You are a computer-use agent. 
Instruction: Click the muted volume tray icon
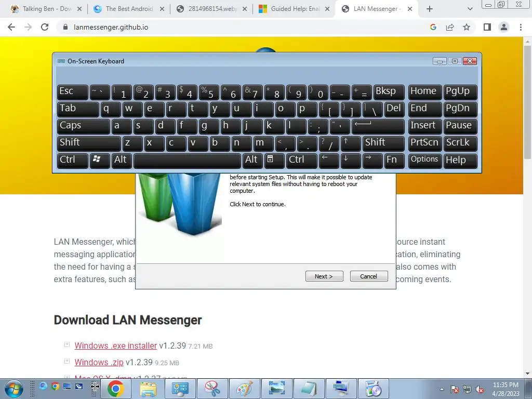click(480, 390)
